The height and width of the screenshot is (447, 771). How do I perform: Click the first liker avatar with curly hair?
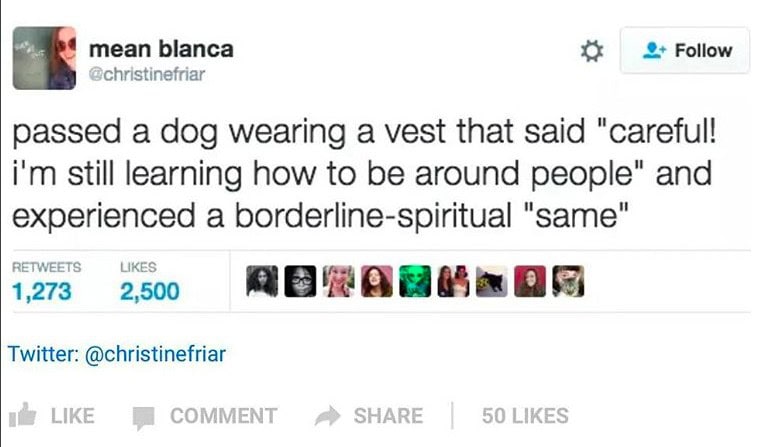262,281
